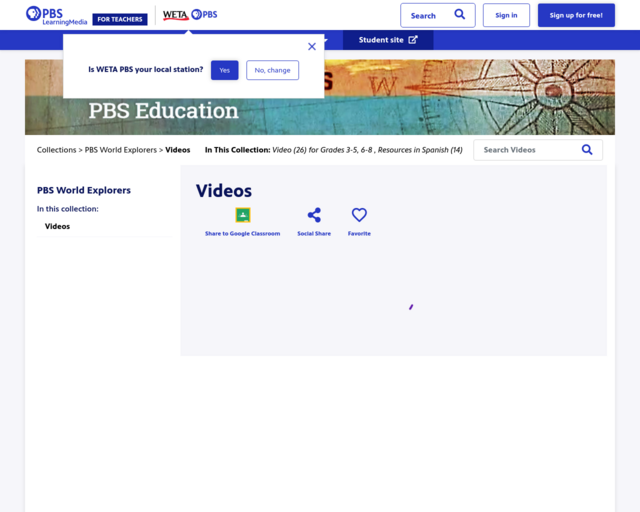This screenshot has width=640, height=512.
Task: Click the Search Videos magnifier icon
Action: click(587, 150)
